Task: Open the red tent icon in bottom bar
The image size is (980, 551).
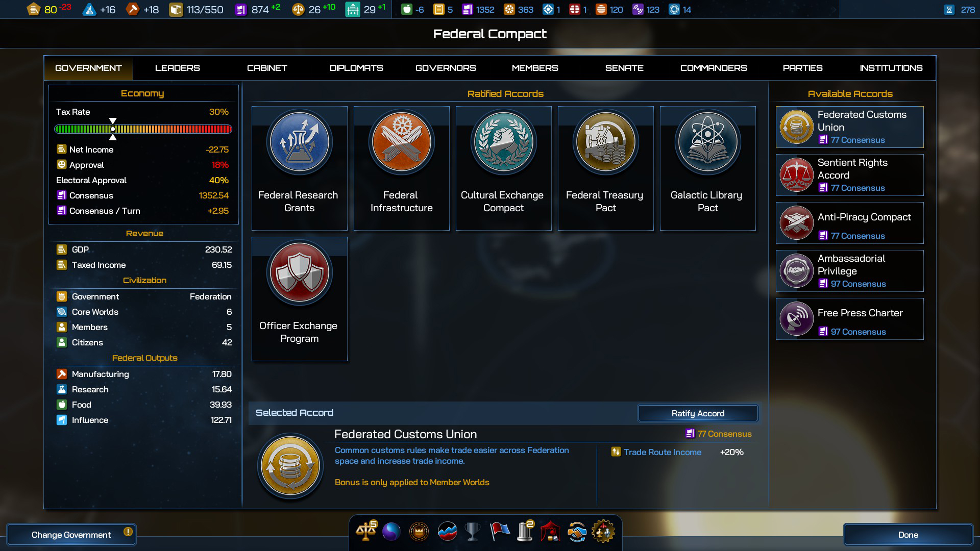Action: tap(550, 532)
